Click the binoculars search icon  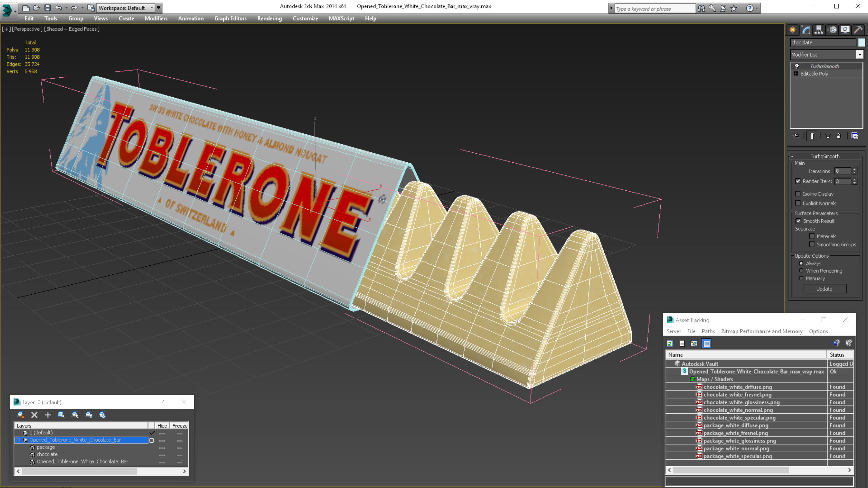[701, 8]
